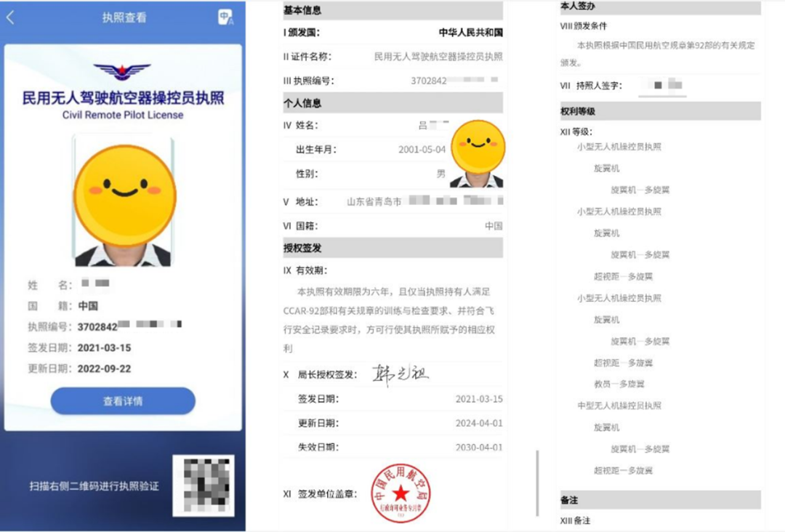Collapse the 授权签发 section
785x532 pixels.
[x=390, y=249]
